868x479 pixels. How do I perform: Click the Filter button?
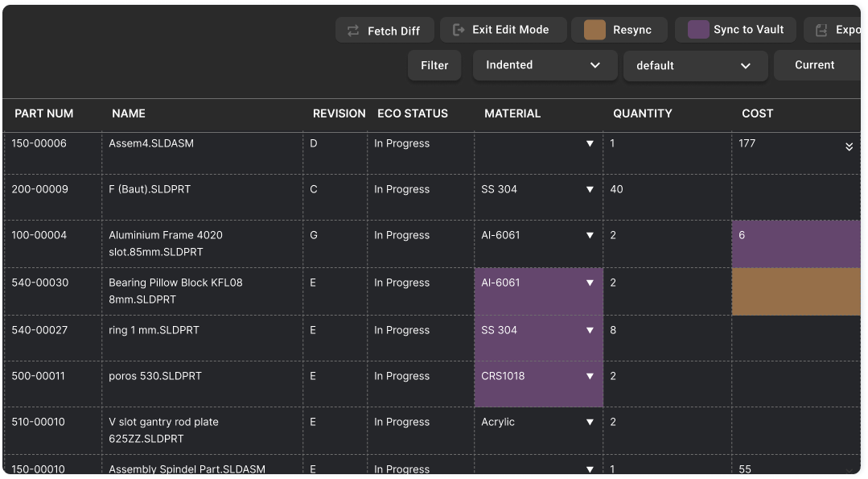(x=434, y=65)
